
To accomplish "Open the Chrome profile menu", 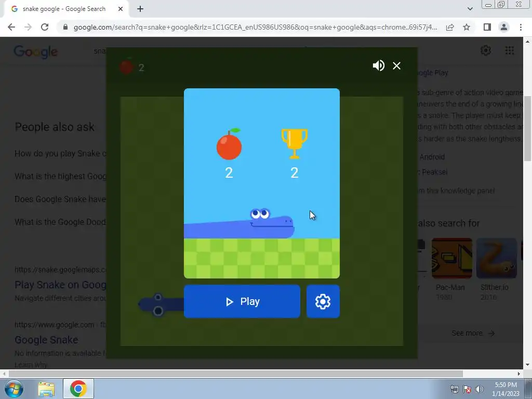I will coord(504,27).
